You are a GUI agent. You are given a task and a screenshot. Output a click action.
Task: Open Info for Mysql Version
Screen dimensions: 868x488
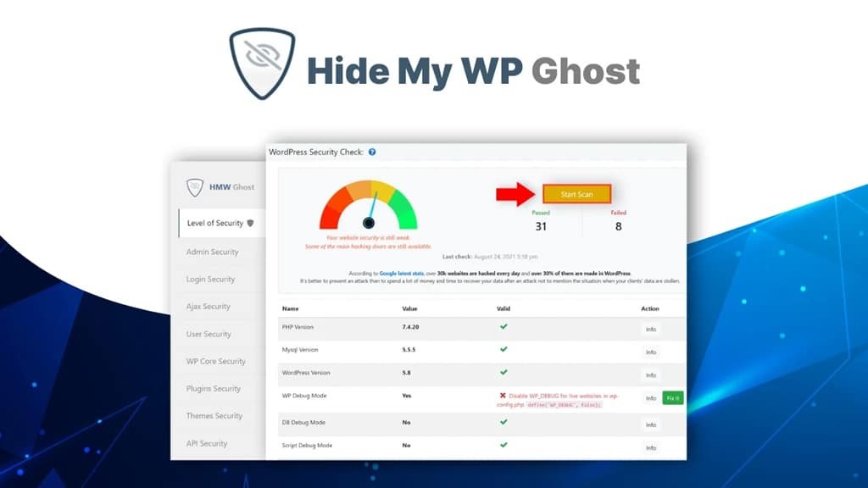tap(651, 352)
